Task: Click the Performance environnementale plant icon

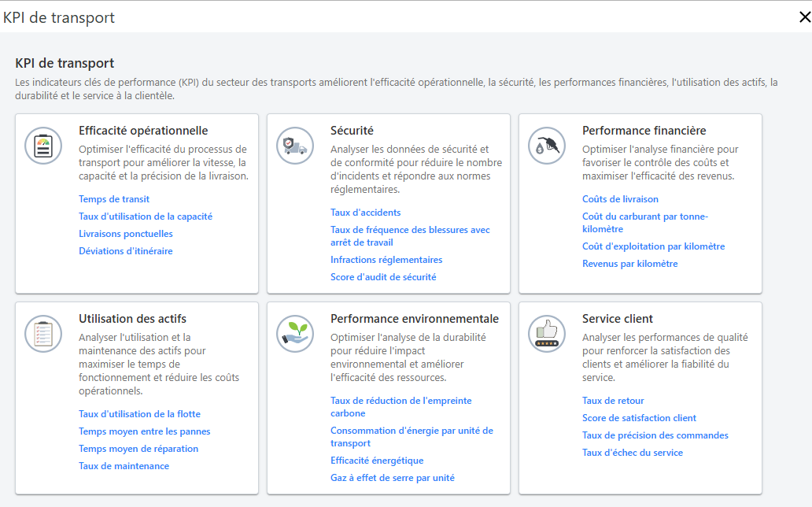Action: tap(295, 333)
